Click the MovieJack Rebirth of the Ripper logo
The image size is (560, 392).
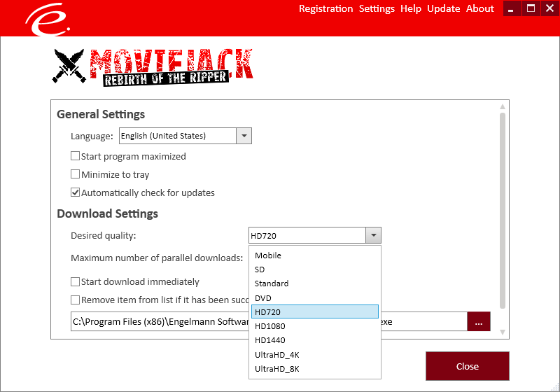[153, 67]
